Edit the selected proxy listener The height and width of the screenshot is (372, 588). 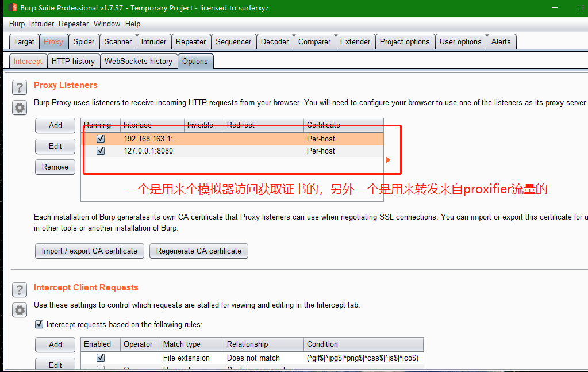[x=55, y=146]
